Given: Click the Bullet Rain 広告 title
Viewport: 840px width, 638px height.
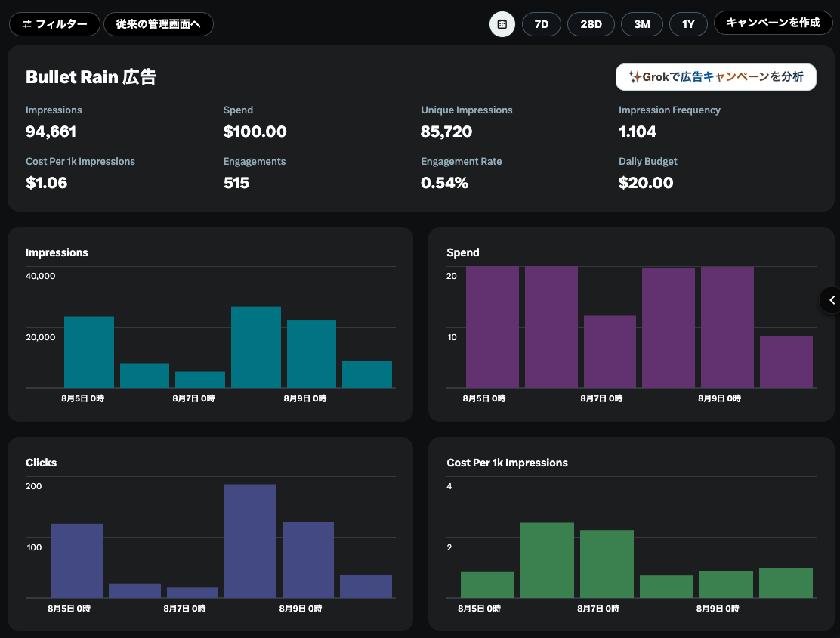Looking at the screenshot, I should click(x=91, y=77).
